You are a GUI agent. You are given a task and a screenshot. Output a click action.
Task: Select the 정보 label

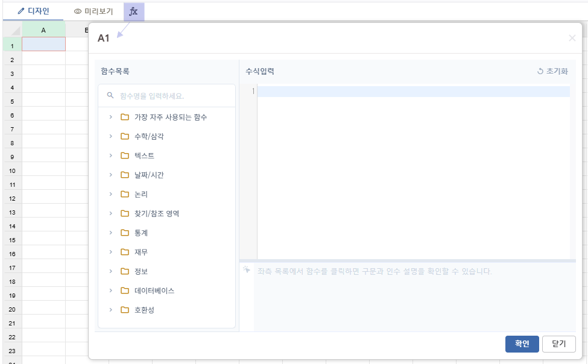tap(141, 271)
